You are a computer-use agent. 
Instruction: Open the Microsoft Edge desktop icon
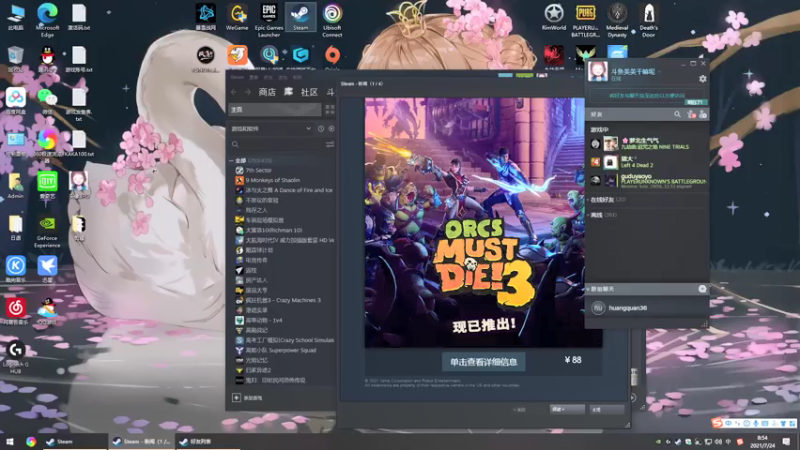(47, 20)
